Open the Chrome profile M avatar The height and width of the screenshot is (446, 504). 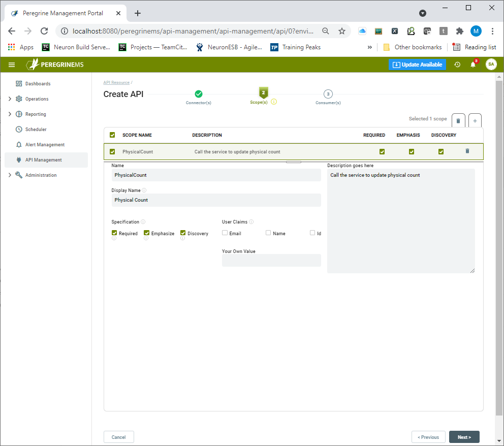(x=476, y=31)
